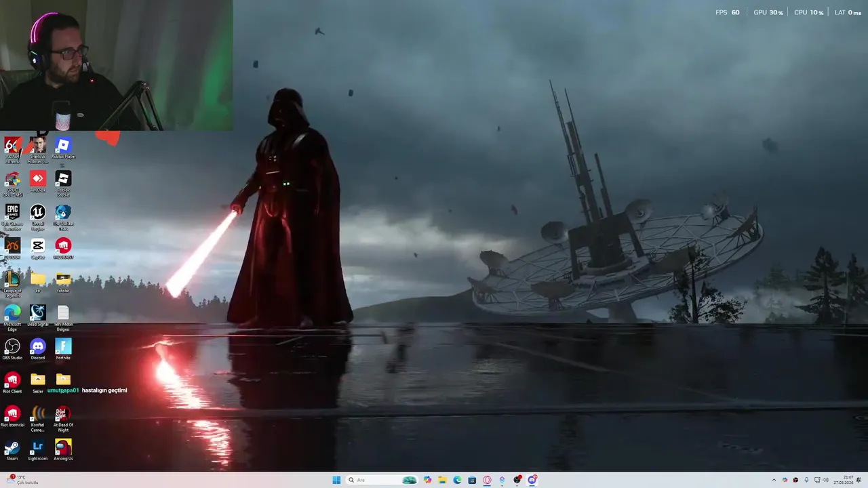Viewport: 868px width, 488px height.
Task: Select the OBS Studio desktop shortcut
Action: [12, 349]
